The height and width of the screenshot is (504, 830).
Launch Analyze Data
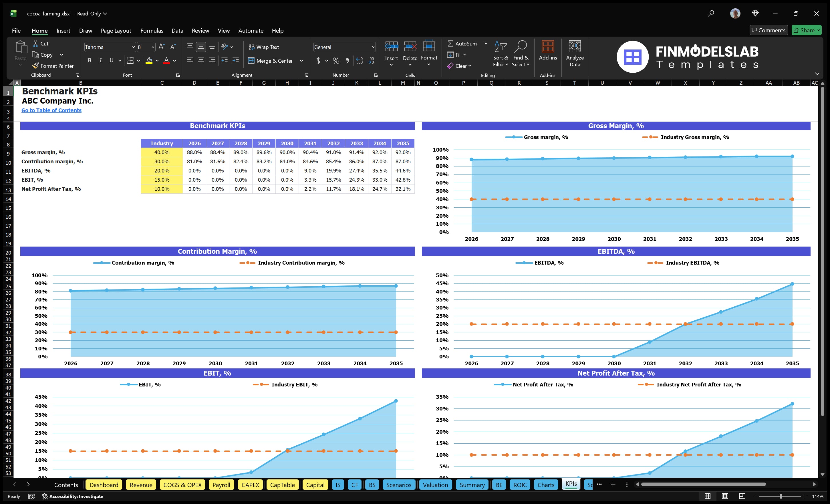tap(575, 54)
